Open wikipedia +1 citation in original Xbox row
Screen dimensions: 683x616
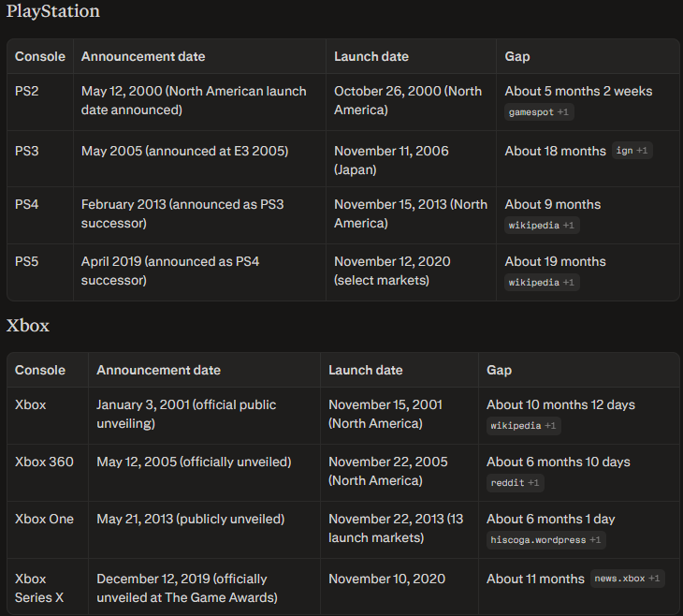pyautogui.click(x=524, y=426)
